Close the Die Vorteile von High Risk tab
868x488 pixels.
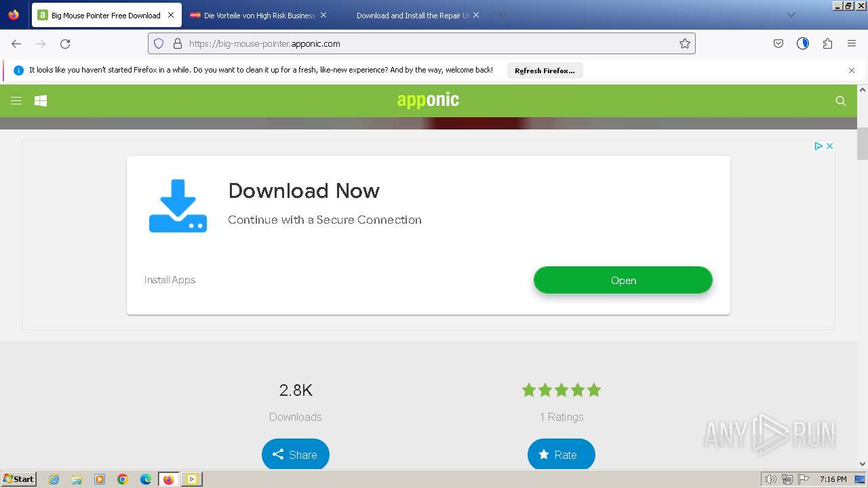pos(323,15)
